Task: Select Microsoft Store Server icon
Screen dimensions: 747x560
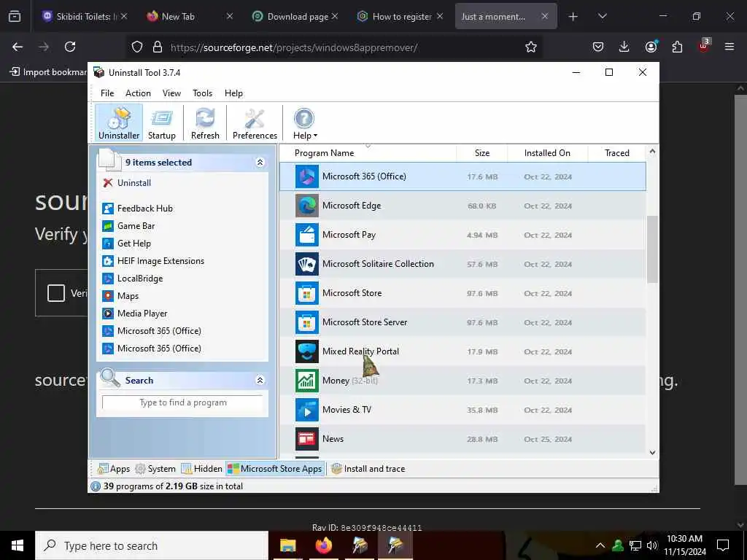Action: [x=307, y=322]
